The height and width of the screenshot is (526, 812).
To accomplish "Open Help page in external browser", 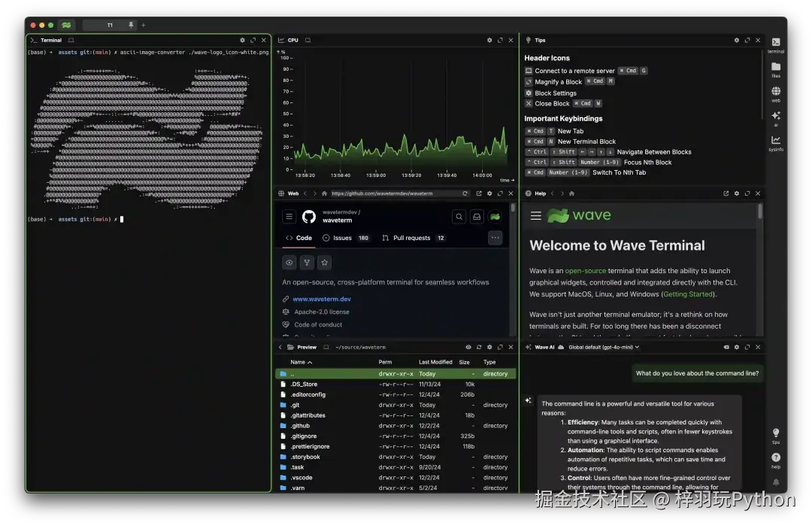I will 726,193.
